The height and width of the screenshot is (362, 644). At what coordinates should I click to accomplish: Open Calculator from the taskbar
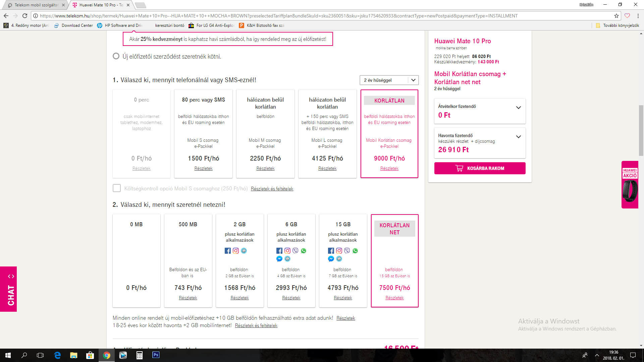[x=140, y=355]
